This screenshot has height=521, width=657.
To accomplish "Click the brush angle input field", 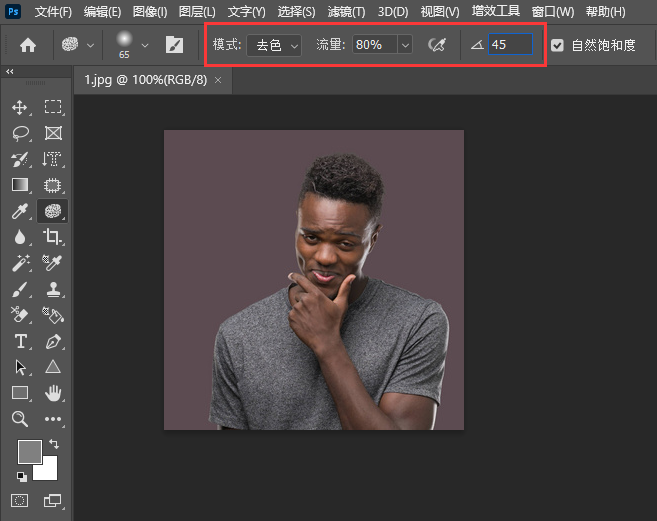I will [510, 45].
